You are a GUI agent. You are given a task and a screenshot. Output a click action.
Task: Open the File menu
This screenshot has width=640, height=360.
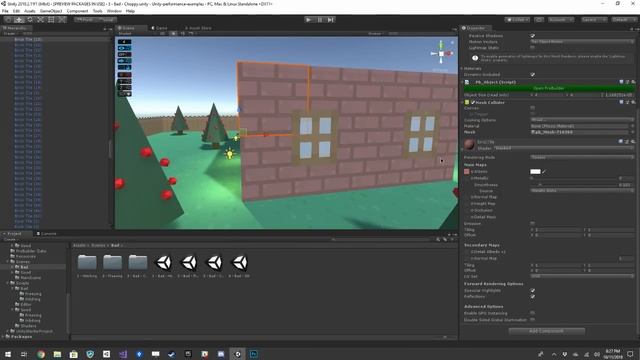[x=5, y=11]
